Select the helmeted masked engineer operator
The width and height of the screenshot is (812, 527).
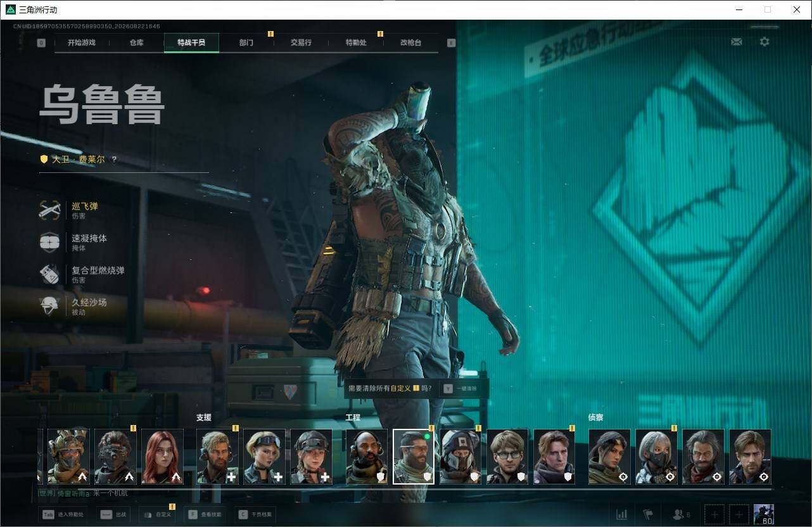click(x=460, y=457)
